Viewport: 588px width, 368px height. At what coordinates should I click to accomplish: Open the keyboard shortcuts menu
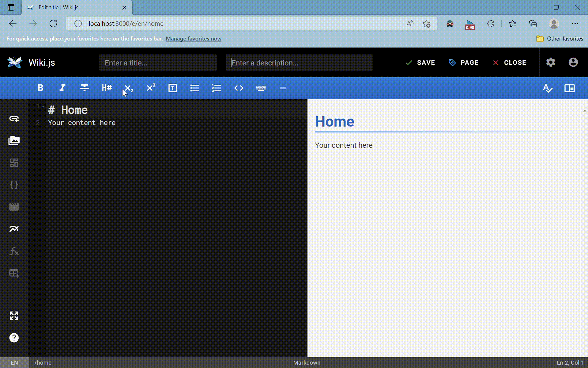click(x=261, y=88)
